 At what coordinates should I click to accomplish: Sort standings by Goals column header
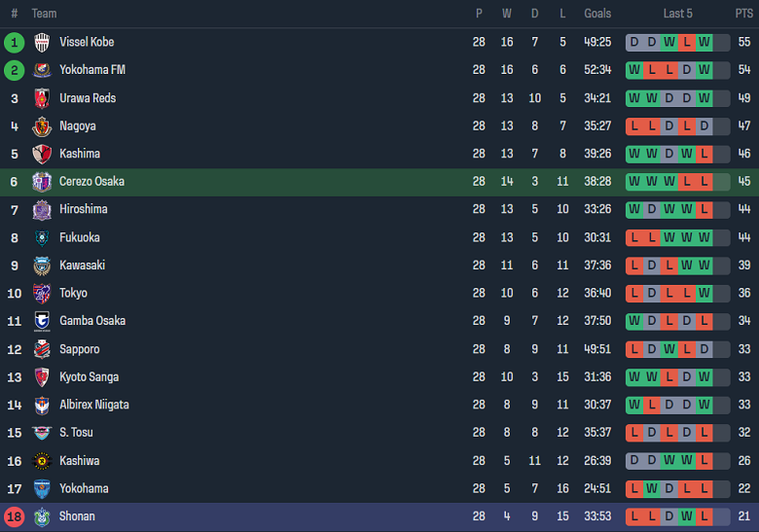(597, 14)
